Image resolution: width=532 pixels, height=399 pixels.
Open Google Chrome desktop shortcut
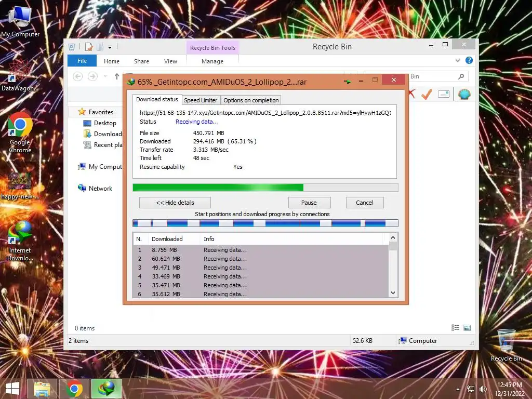point(20,132)
